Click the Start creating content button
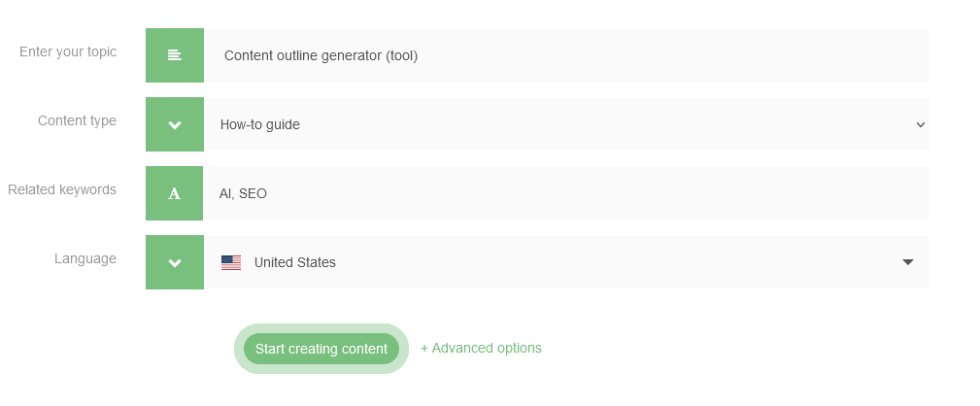This screenshot has height=406, width=980. point(321,349)
